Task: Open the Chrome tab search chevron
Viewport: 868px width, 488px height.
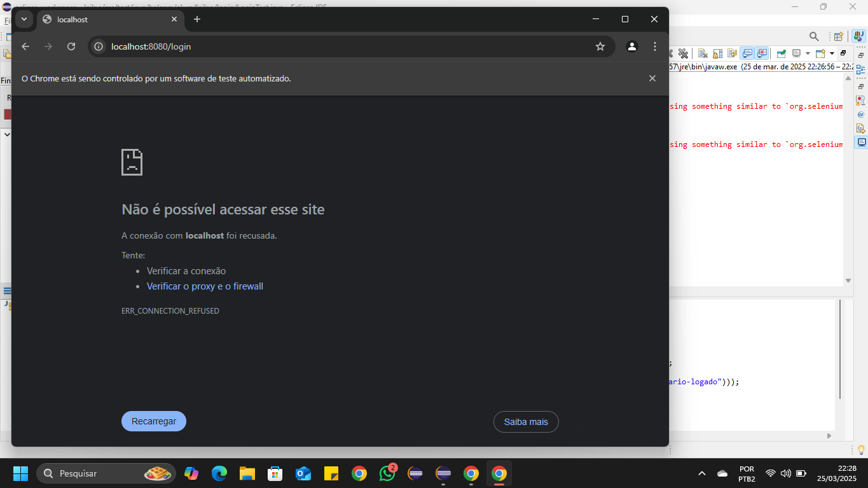Action: (x=24, y=19)
